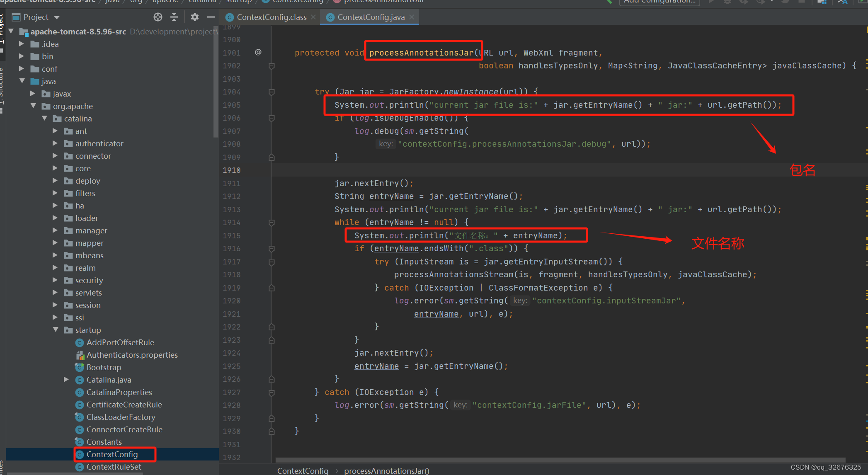Hide the Project tool window with minus icon
This screenshot has height=475, width=868.
click(211, 17)
